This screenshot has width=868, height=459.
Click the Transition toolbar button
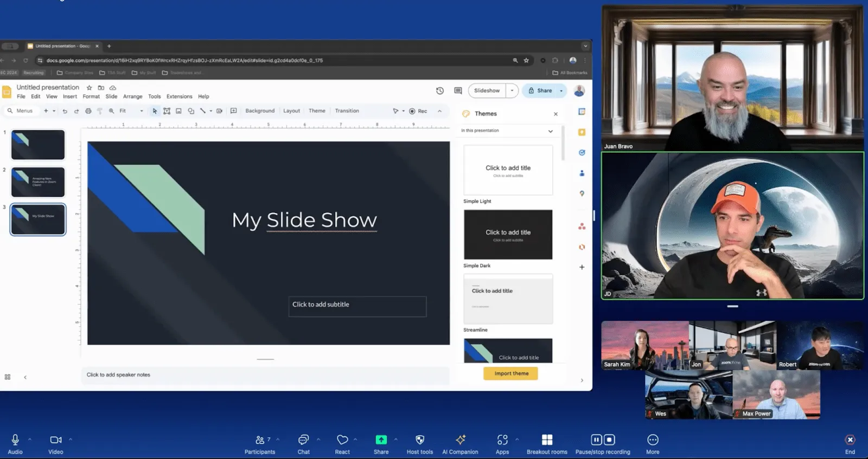347,111
